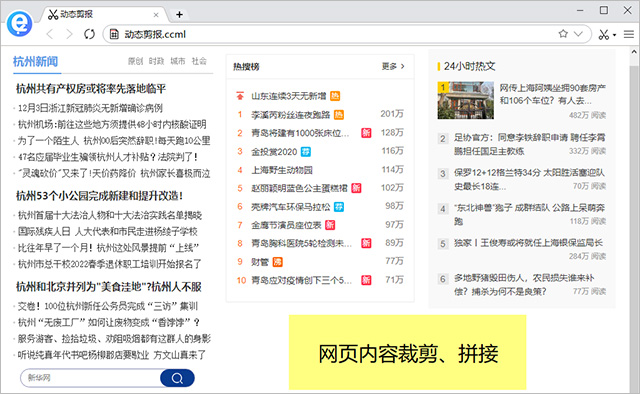Screen dimensions: 640x394
Task: Open headline 杭州共有产权房或将率先落地临平
Action: [91, 89]
